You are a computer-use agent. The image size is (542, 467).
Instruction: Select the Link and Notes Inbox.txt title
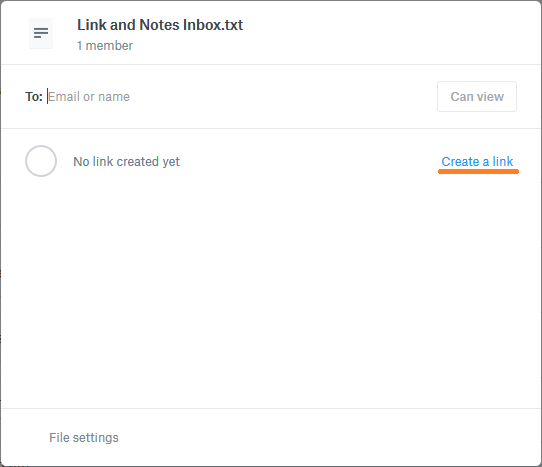(160, 25)
